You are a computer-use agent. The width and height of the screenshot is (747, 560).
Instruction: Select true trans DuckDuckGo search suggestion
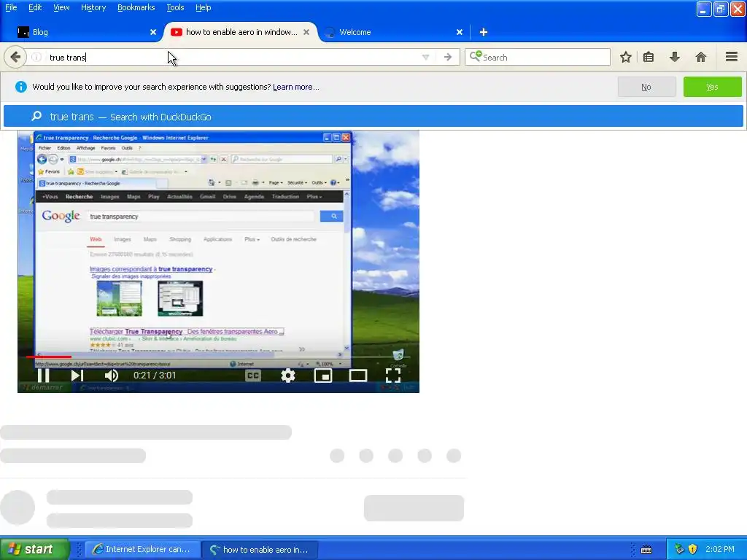[x=373, y=117]
